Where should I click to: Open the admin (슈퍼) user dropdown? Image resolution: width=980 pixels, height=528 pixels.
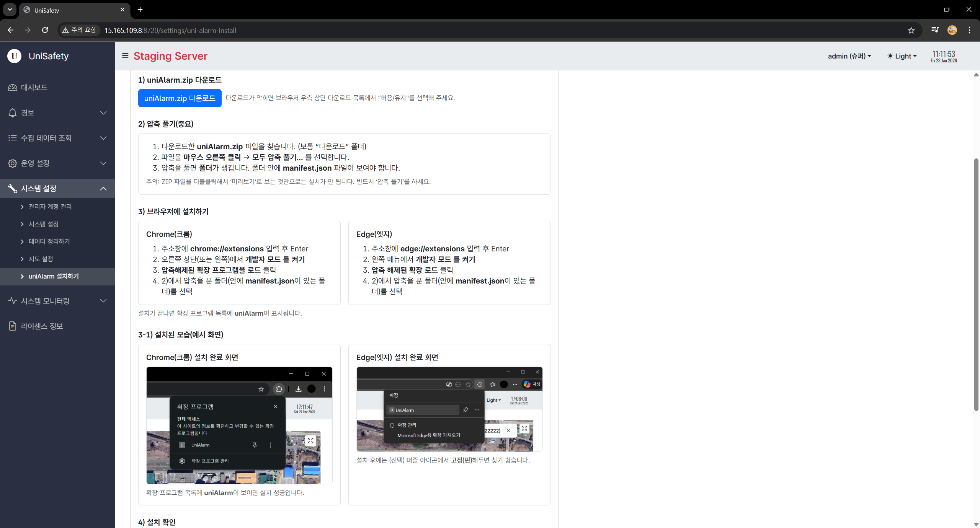[849, 56]
